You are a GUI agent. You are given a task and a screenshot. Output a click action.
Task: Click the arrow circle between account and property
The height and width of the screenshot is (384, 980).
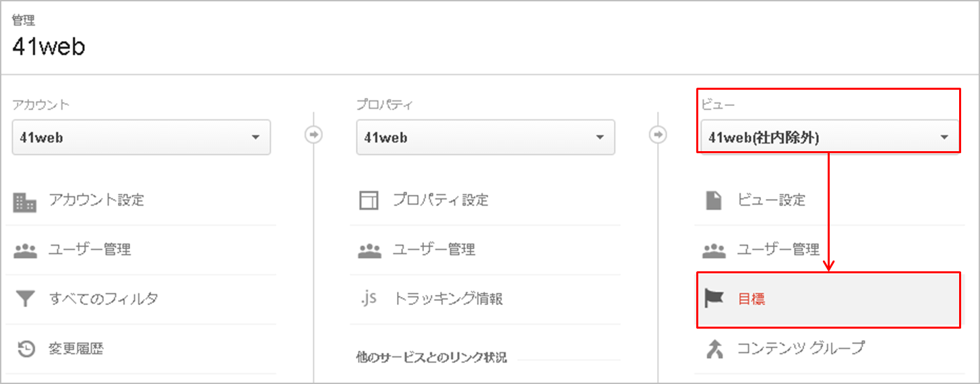pos(313,135)
